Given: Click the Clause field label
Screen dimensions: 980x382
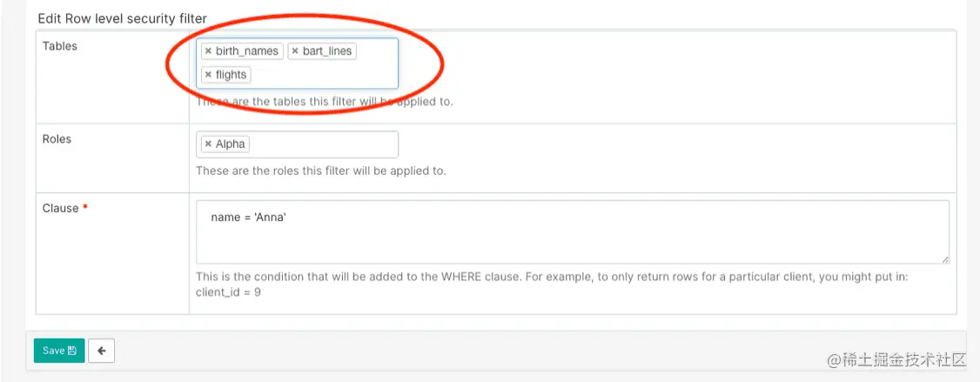Looking at the screenshot, I should (x=61, y=208).
